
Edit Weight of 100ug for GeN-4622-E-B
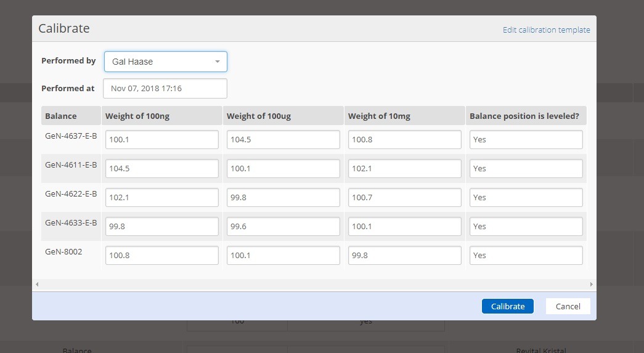coord(283,197)
